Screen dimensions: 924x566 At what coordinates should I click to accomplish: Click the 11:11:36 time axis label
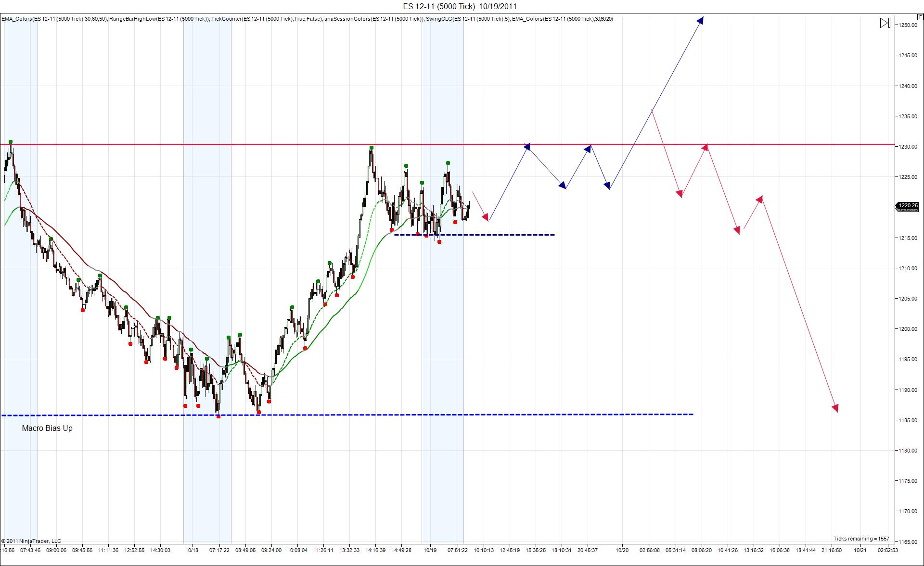pos(108,550)
